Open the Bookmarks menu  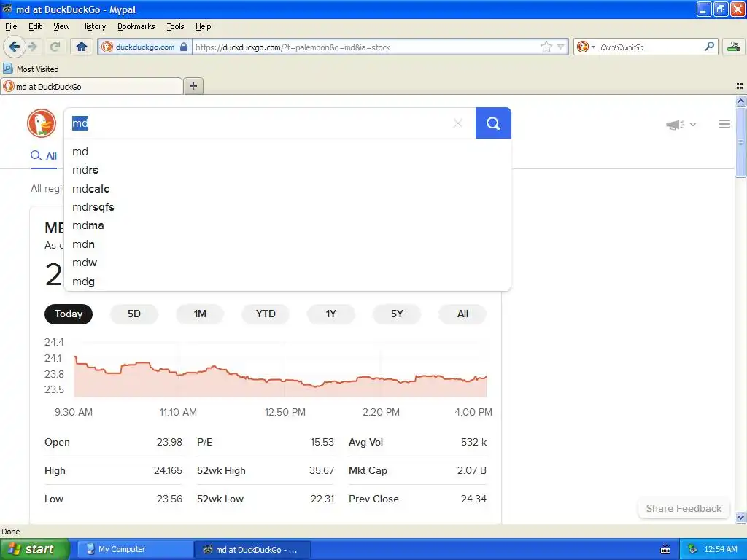point(136,26)
